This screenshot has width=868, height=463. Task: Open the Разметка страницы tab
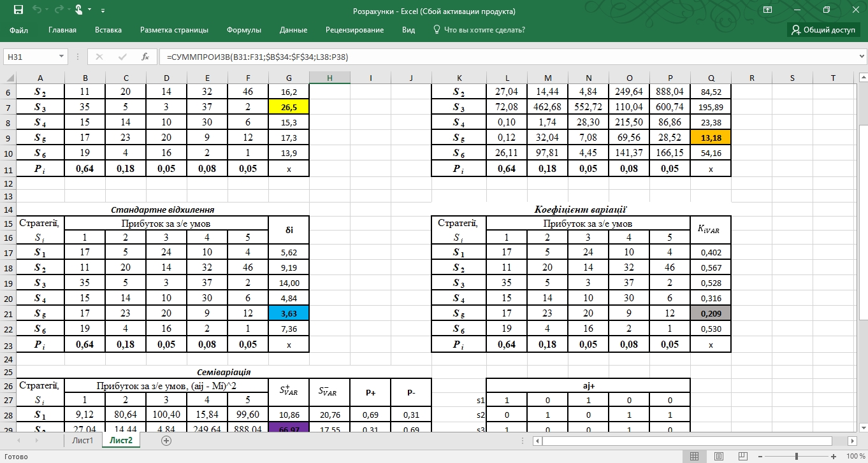click(174, 30)
